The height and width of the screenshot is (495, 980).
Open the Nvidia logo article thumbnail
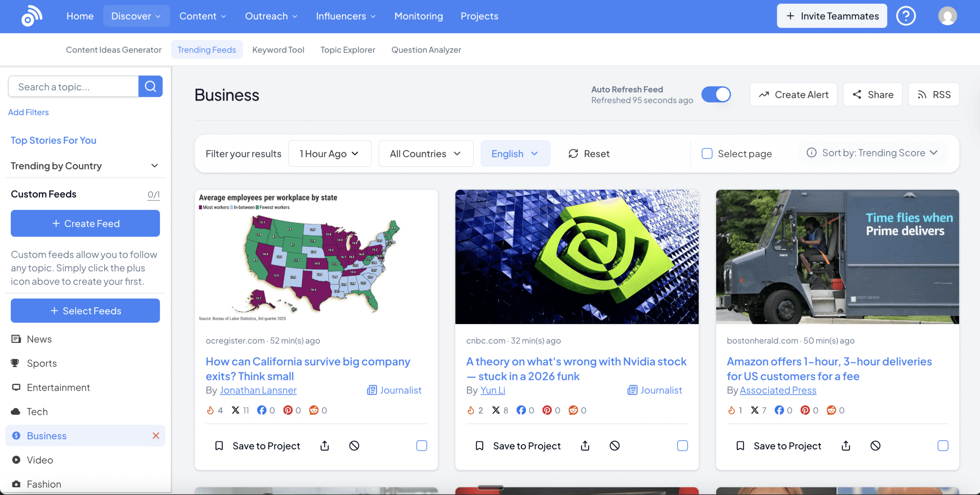(x=577, y=257)
